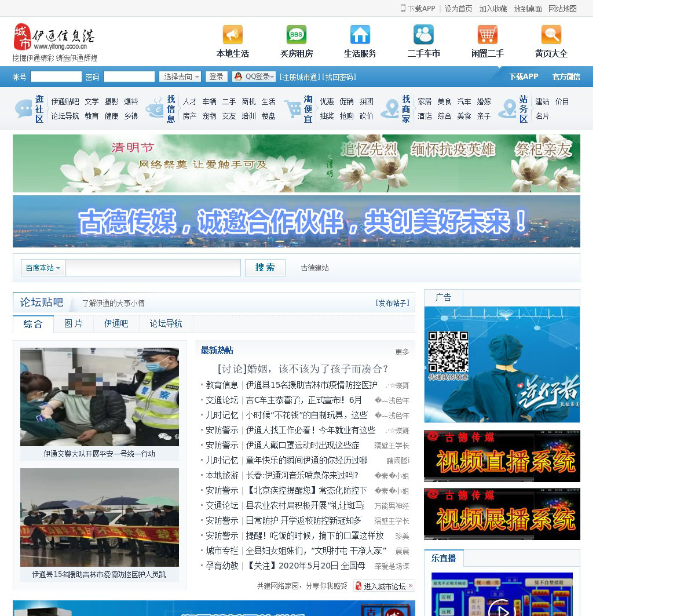Viewport: 695px width, 616px height.
Task: Click the 抽奖 link under 淘便宜
Action: tap(327, 116)
